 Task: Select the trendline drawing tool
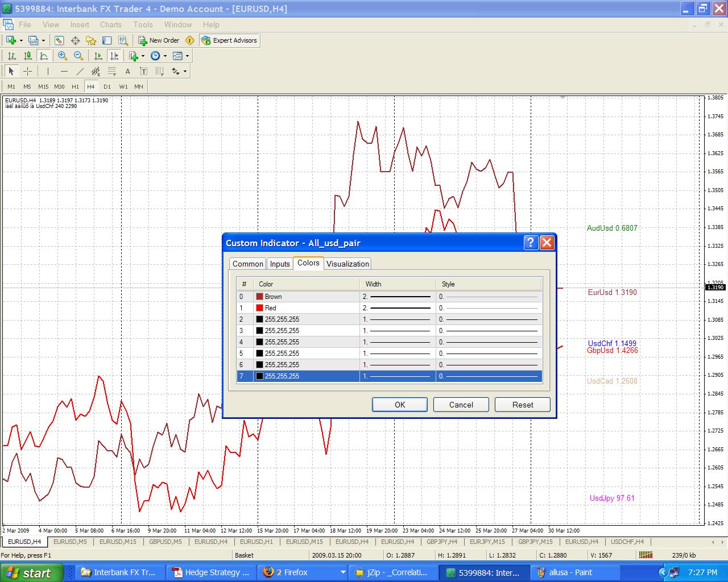[x=80, y=71]
